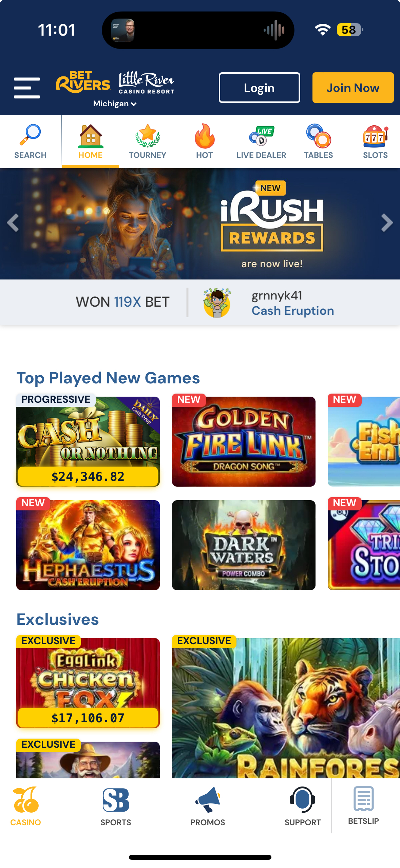Screen dimensions: 400x868
Task: Open the Promos megaphone icon
Action: point(208,799)
